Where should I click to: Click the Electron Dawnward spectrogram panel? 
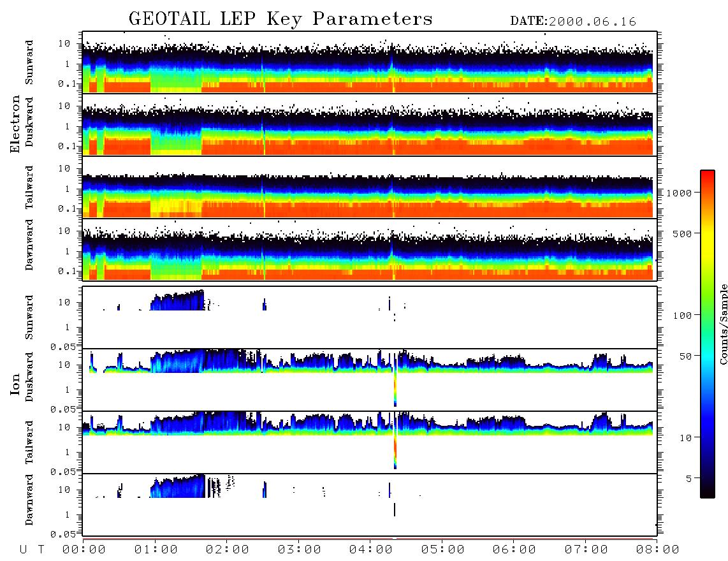tap(370, 249)
